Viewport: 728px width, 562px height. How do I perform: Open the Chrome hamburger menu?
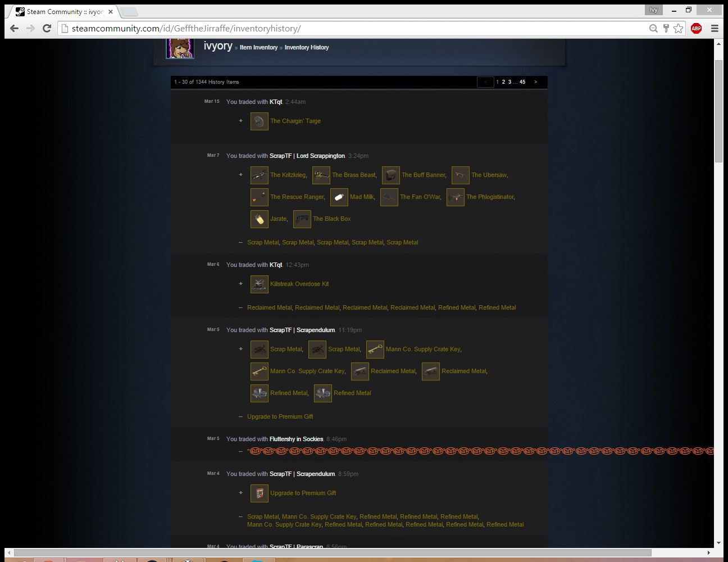(715, 29)
